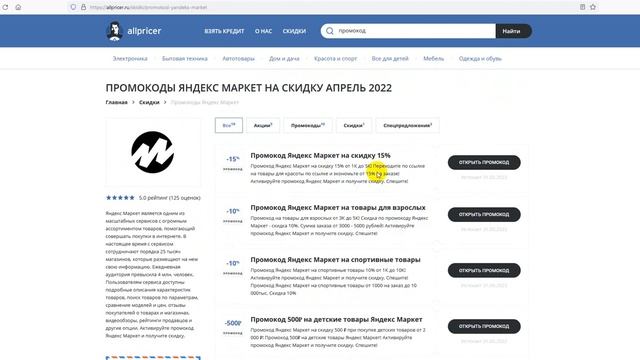
Task: Select the "Акции" filter tab
Action: [x=263, y=125]
